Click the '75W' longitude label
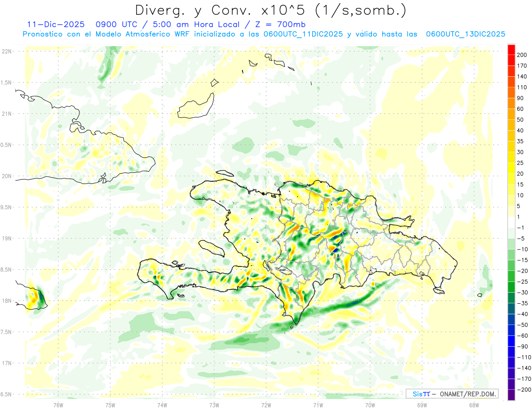The height and width of the screenshot is (411, 532). tap(110, 405)
